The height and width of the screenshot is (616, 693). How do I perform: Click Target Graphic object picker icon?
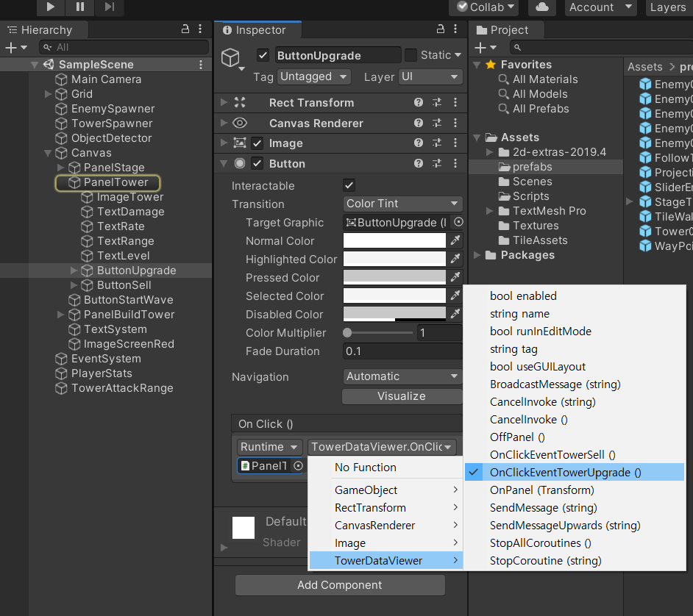tap(458, 223)
